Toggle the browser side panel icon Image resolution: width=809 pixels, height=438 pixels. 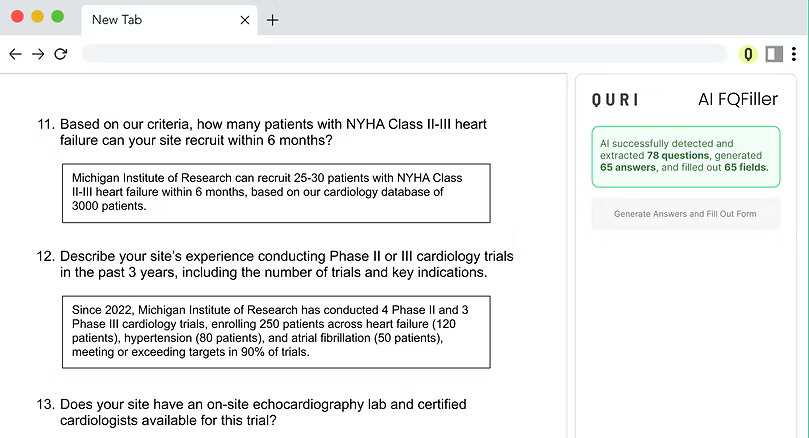pyautogui.click(x=774, y=54)
